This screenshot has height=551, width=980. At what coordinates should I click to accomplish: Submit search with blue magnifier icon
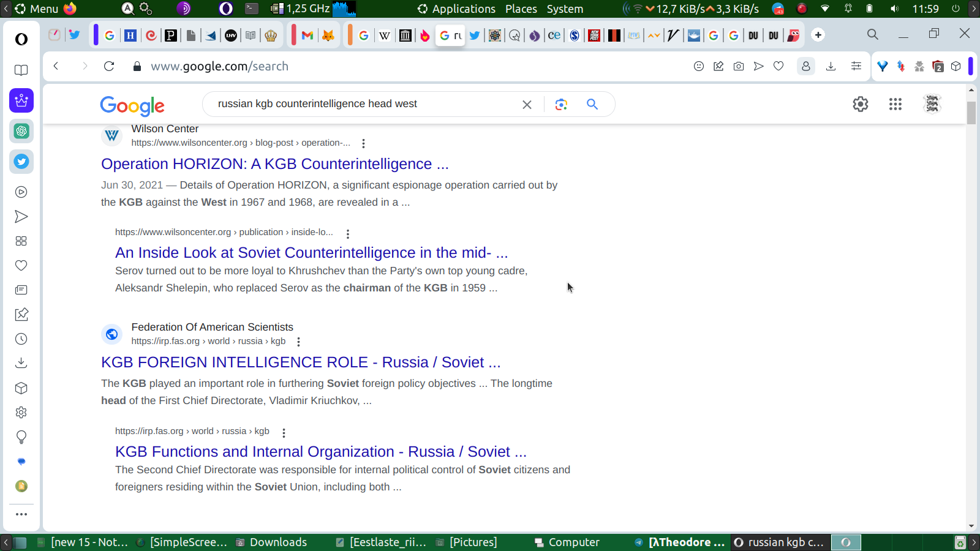click(x=592, y=104)
